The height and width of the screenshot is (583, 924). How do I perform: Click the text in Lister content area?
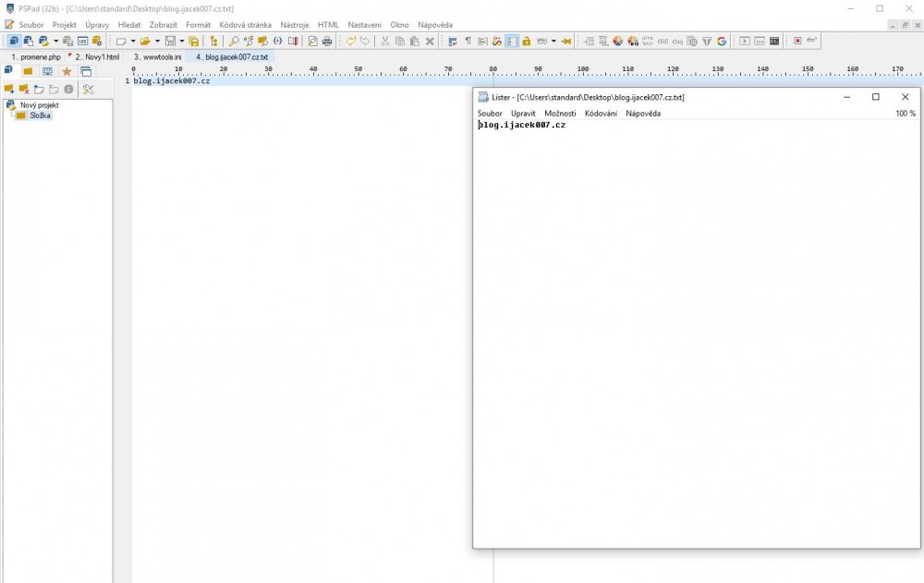tap(522, 125)
